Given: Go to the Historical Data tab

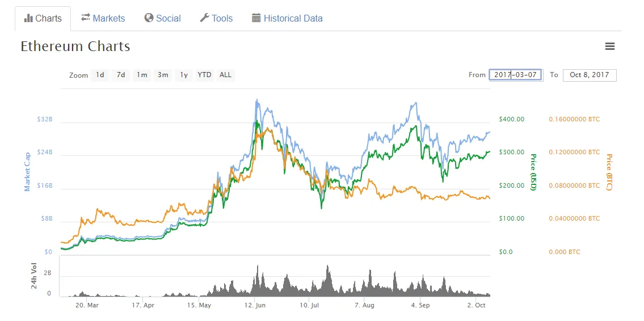Looking at the screenshot, I should coord(287,19).
